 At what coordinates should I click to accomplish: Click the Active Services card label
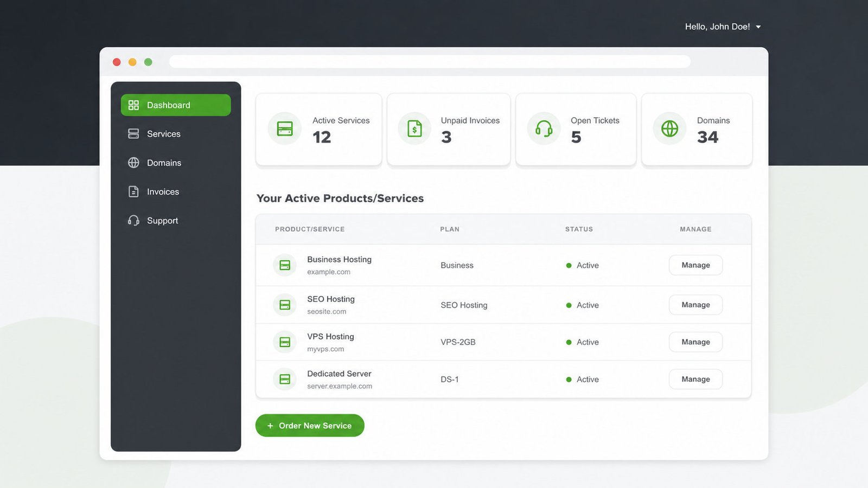tap(341, 120)
